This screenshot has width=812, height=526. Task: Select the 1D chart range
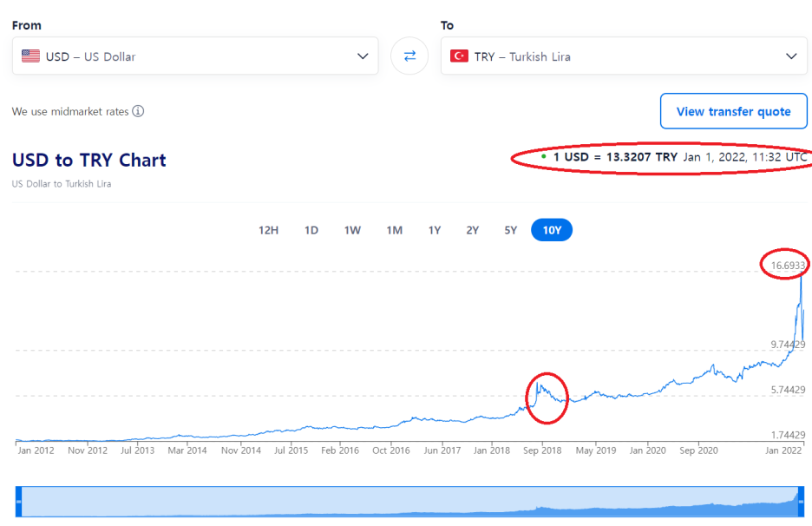311,230
